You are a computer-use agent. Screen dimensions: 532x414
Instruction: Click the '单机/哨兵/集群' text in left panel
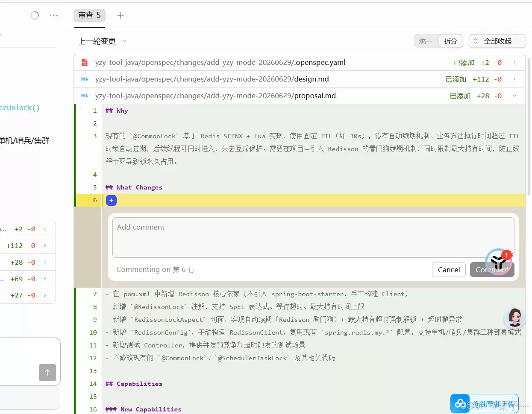click(24, 140)
